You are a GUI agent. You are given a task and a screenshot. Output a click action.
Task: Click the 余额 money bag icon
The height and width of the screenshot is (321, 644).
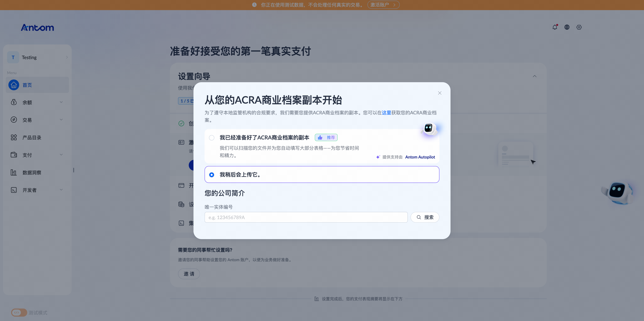[14, 102]
